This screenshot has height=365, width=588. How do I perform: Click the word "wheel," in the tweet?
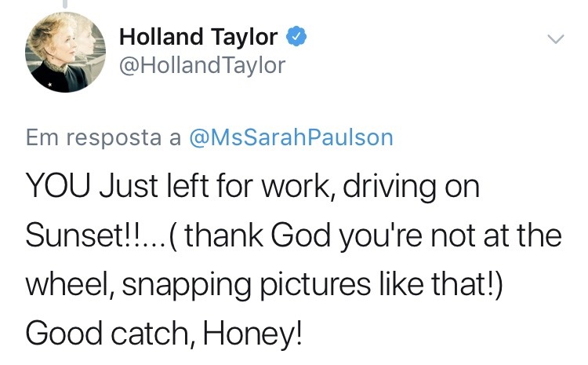coord(71,285)
